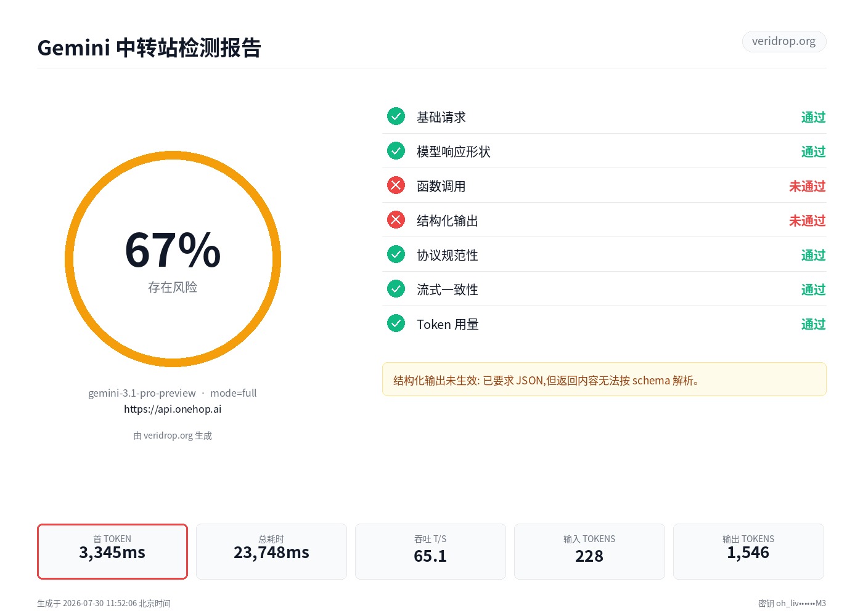Image resolution: width=863 pixels, height=616 pixels.
Task: Click the red X icon for 结构化输出
Action: pyautogui.click(x=396, y=220)
